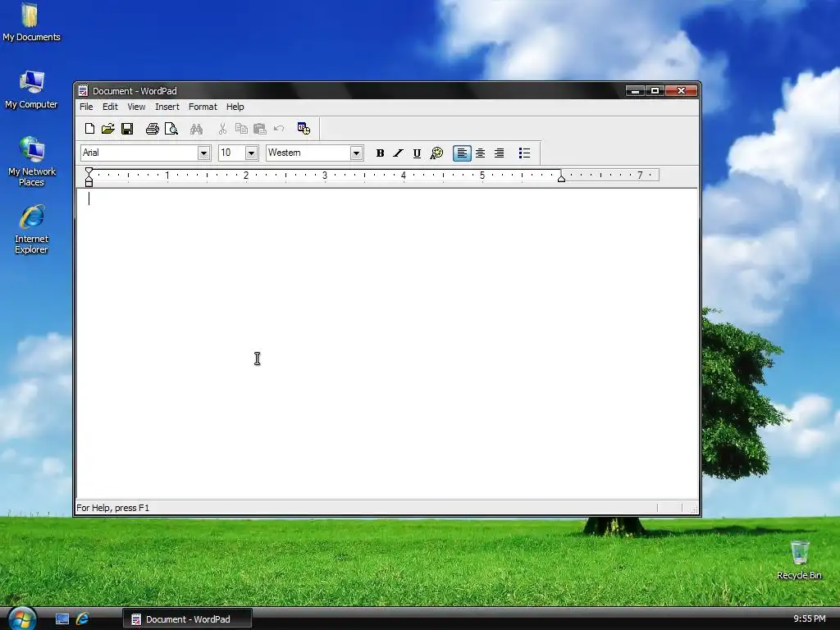Minimize the WordPad window
This screenshot has height=630, width=840.
635,90
